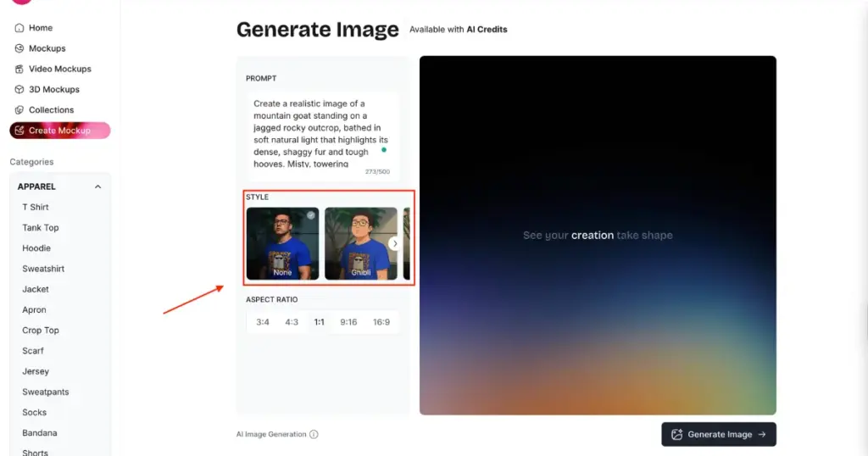Image resolution: width=868 pixels, height=456 pixels.
Task: Click the Generate Image page heading
Action: [x=317, y=30]
